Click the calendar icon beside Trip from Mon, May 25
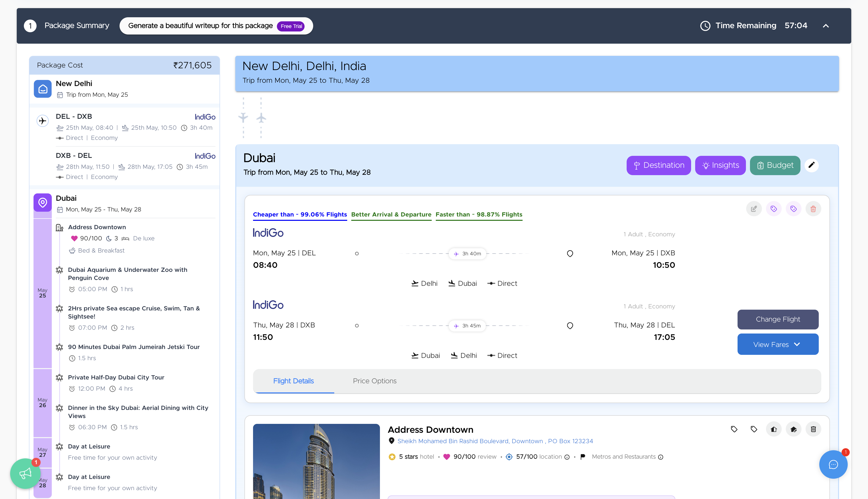Viewport: 868px width, 499px height. coord(60,95)
